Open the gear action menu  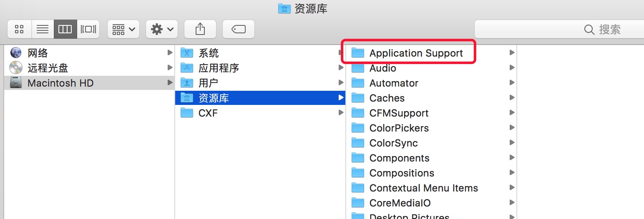pyautogui.click(x=161, y=29)
